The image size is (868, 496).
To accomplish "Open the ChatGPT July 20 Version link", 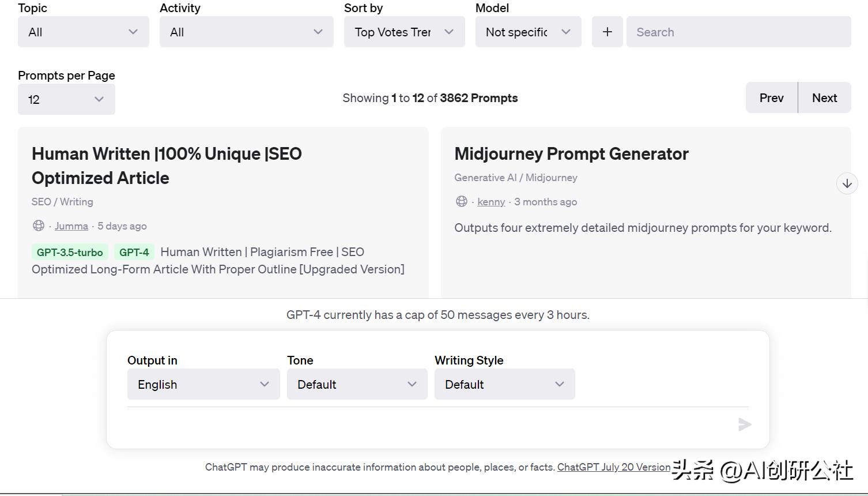I will 613,467.
